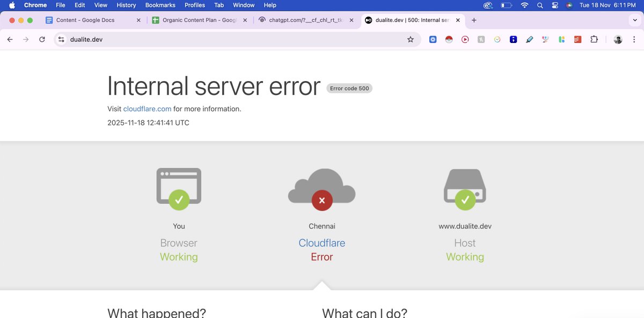The height and width of the screenshot is (318, 644).
Task: Open the Pokeball extension icon
Action: pos(449,39)
